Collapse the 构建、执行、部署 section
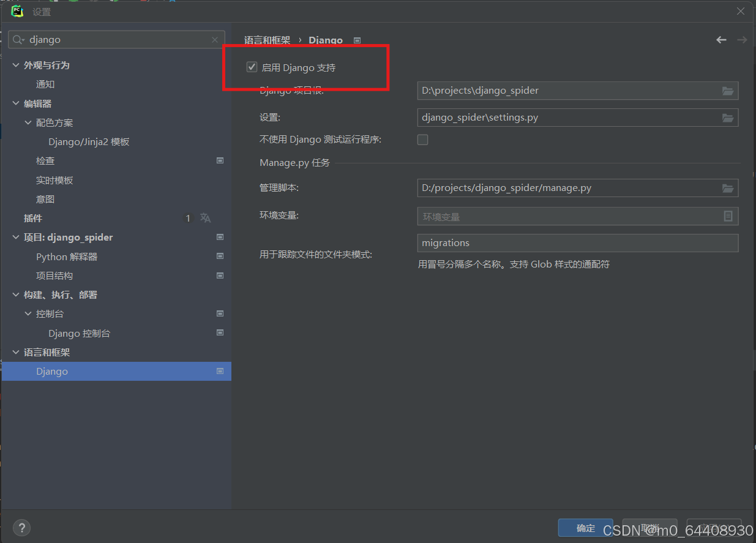Viewport: 756px width, 543px height. tap(16, 294)
